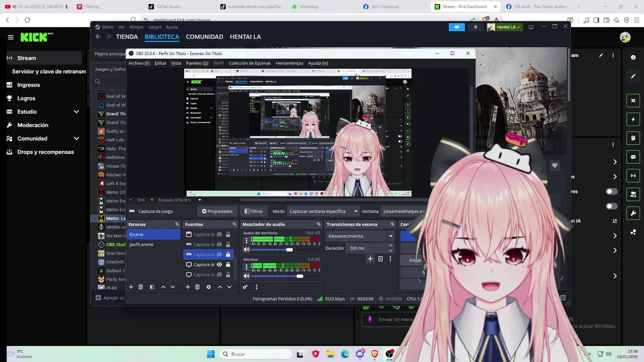This screenshot has width=644, height=362.
Task: Enable upper toggle switch in Kick stream panel
Action: (x=612, y=192)
